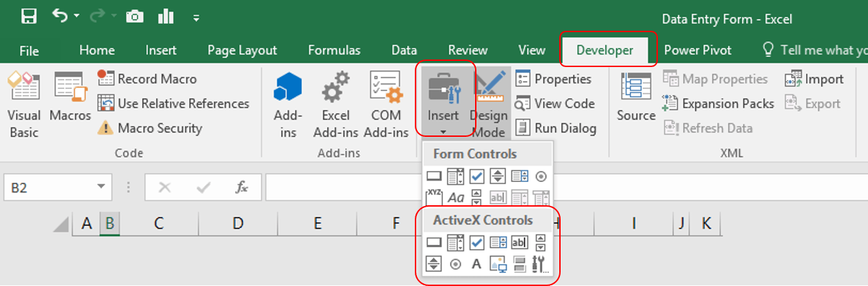The width and height of the screenshot is (868, 286).
Task: Toggle Use Relative References
Action: coord(173,103)
